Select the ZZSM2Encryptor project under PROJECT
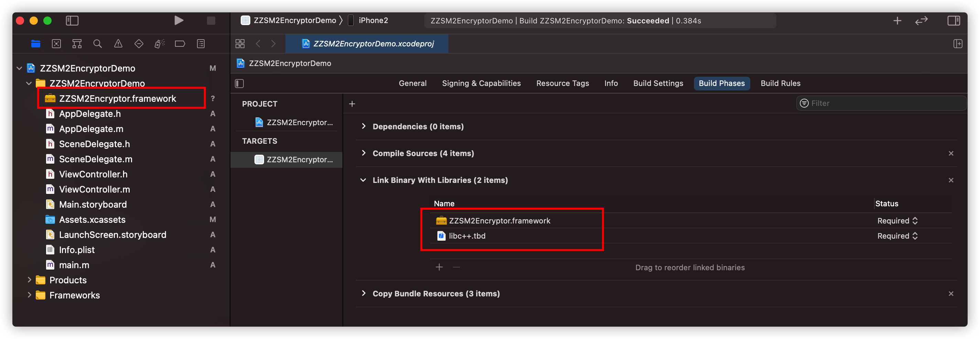 click(294, 122)
